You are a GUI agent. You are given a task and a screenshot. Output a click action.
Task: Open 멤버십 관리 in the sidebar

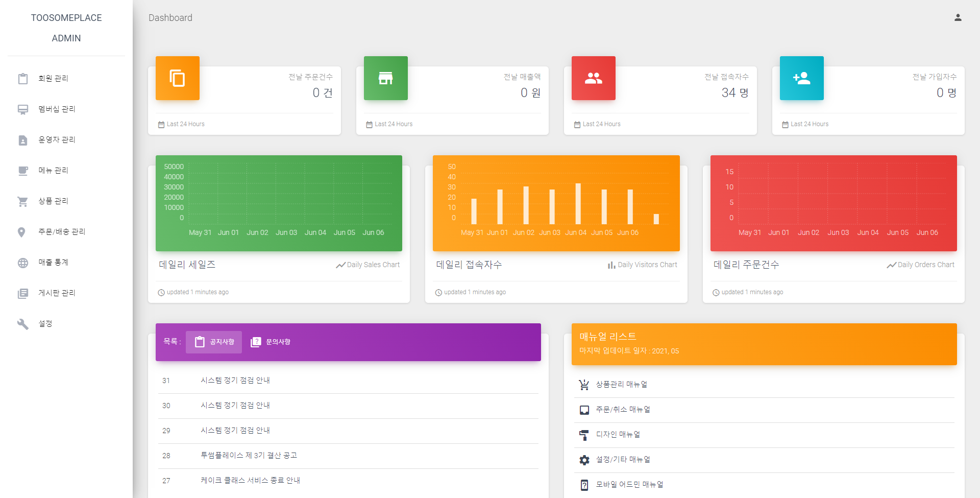click(x=57, y=109)
